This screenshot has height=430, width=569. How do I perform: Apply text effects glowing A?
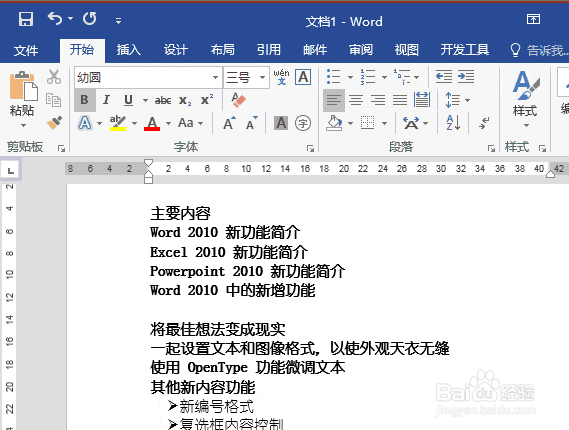pos(85,123)
